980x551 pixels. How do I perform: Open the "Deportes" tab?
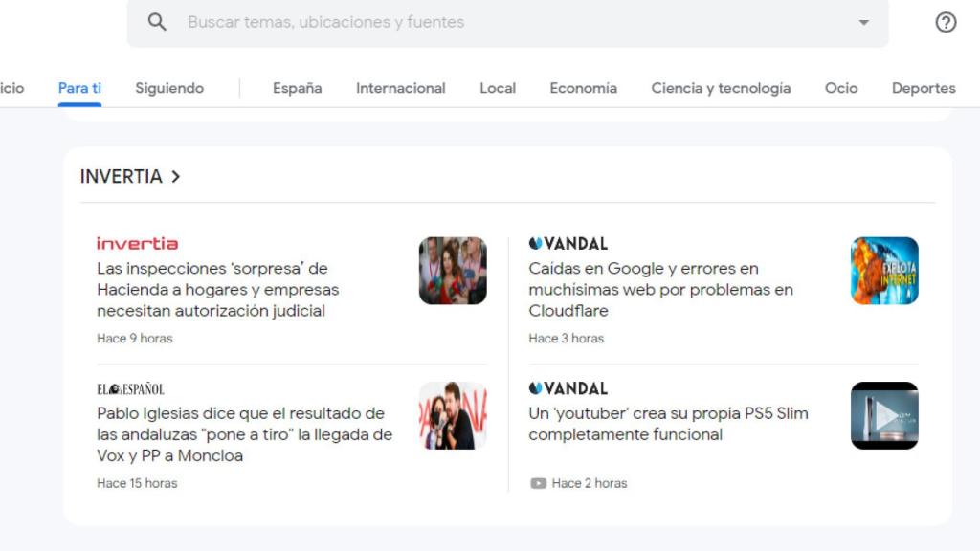[x=923, y=87]
